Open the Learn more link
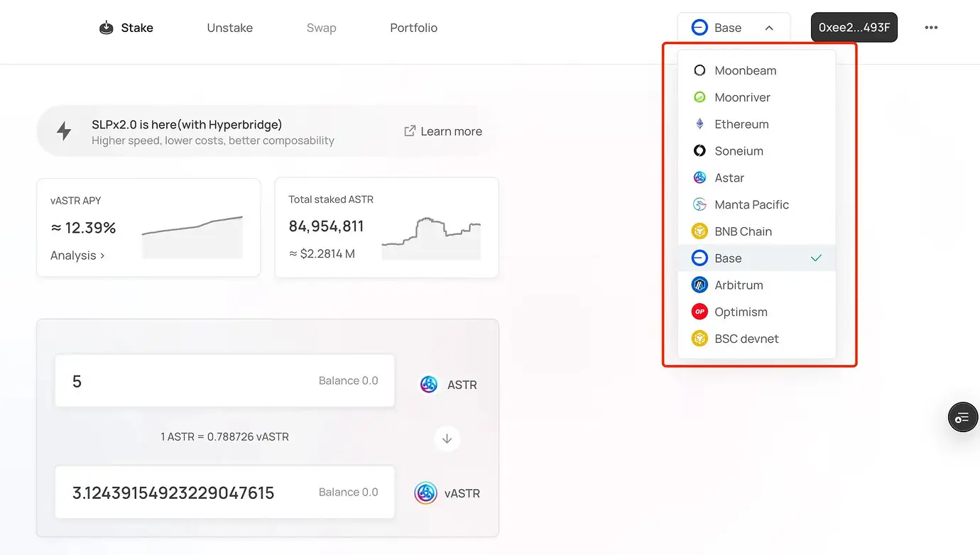Image resolution: width=980 pixels, height=555 pixels. pos(443,131)
